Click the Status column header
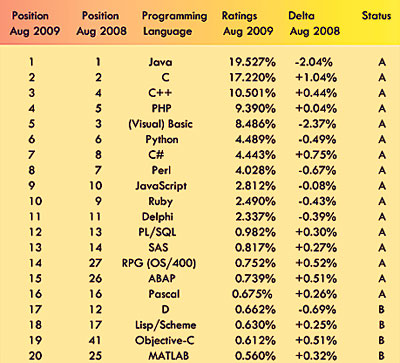 (x=376, y=16)
